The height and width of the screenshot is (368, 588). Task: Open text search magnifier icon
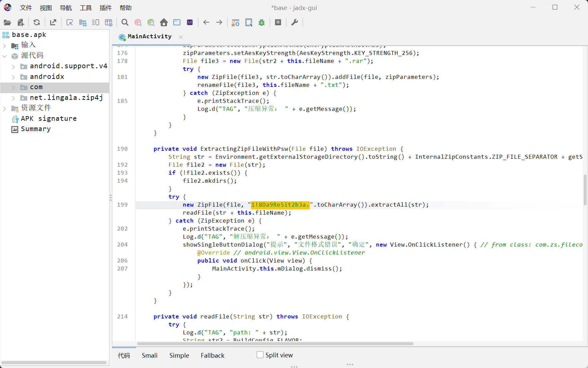click(125, 23)
